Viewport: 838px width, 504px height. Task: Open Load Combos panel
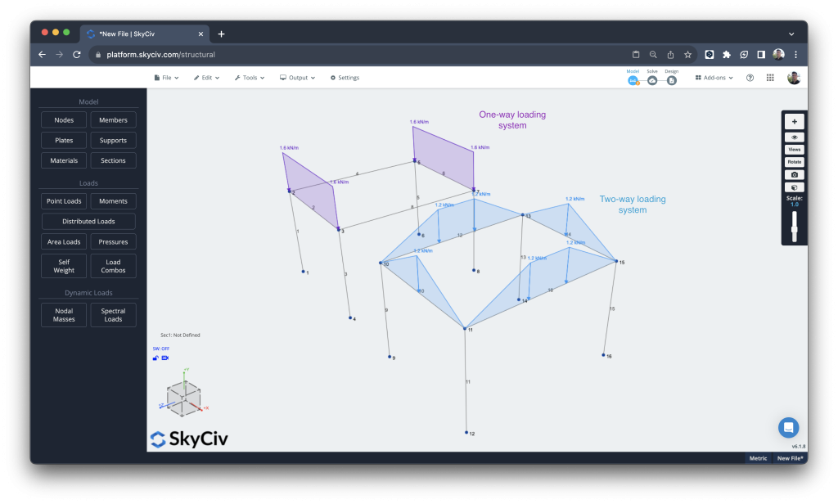coord(113,266)
